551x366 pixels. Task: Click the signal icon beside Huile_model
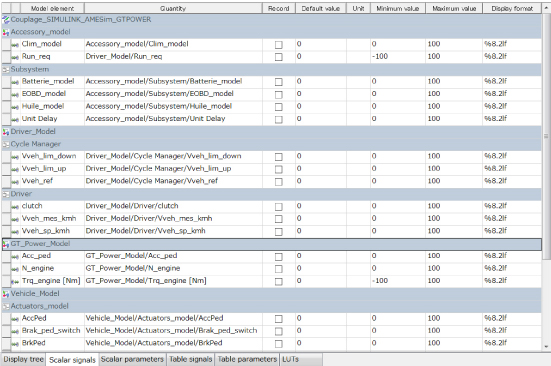pyautogui.click(x=15, y=107)
